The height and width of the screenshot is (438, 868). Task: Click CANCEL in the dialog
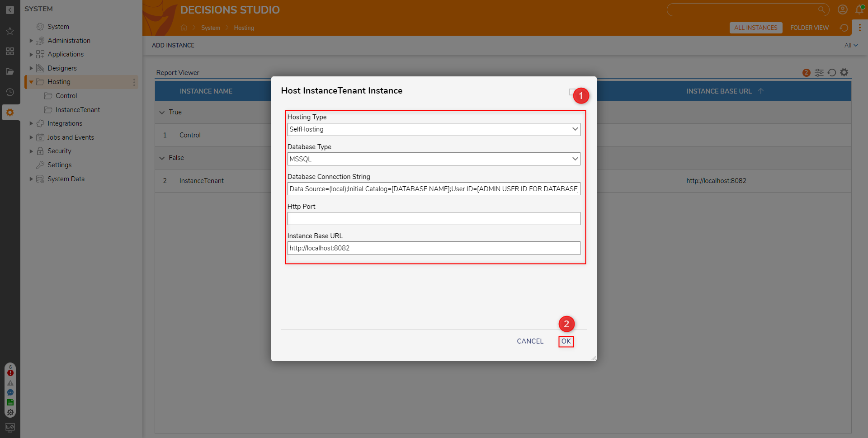pyautogui.click(x=530, y=341)
